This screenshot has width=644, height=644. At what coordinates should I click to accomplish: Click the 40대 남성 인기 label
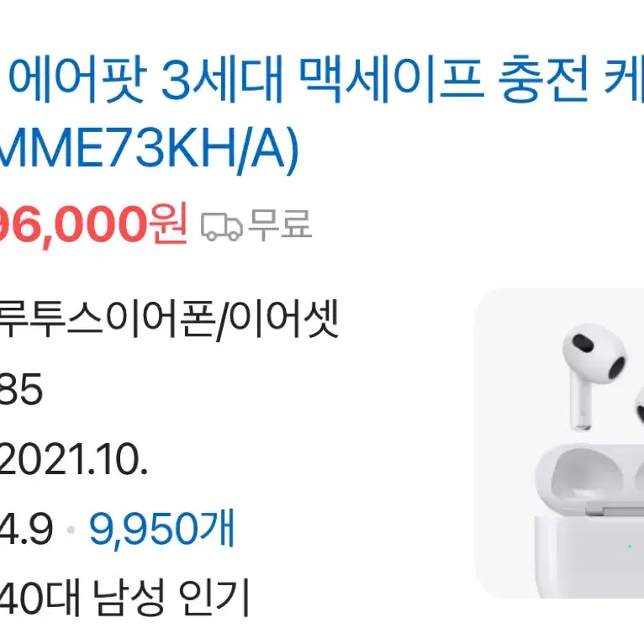click(124, 598)
